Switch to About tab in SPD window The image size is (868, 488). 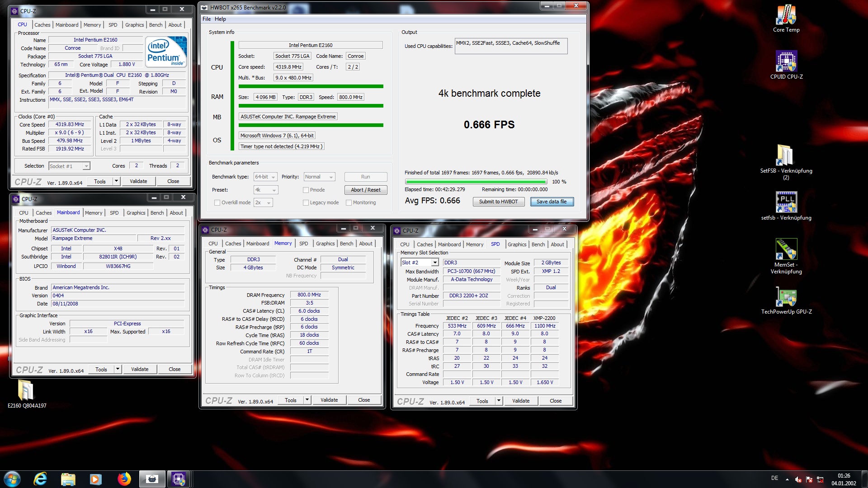point(557,244)
